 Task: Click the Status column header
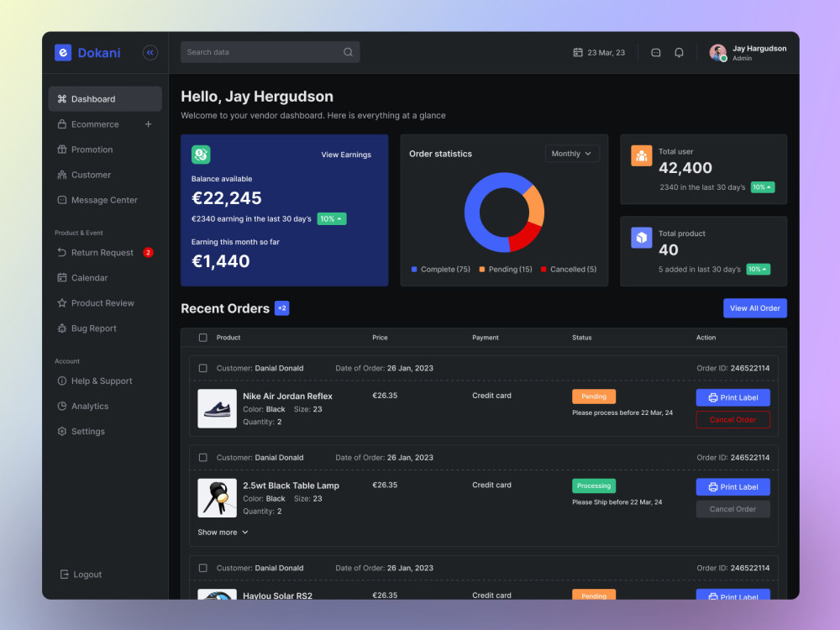582,338
